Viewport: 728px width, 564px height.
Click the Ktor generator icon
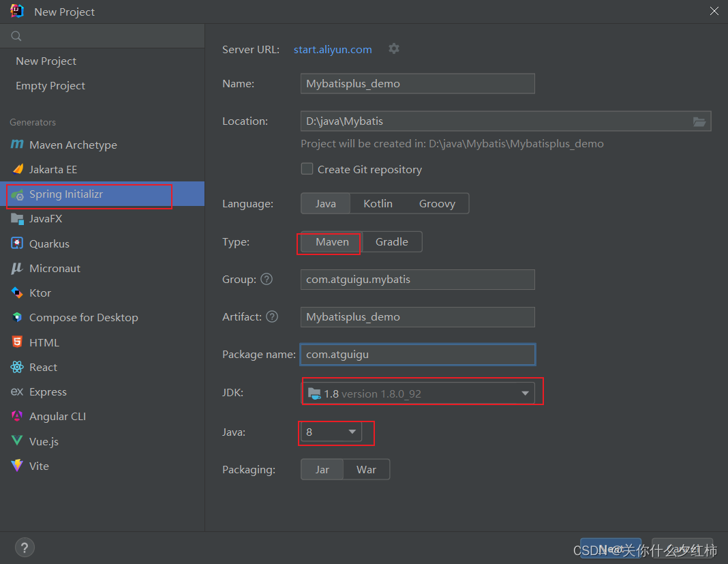point(17,293)
